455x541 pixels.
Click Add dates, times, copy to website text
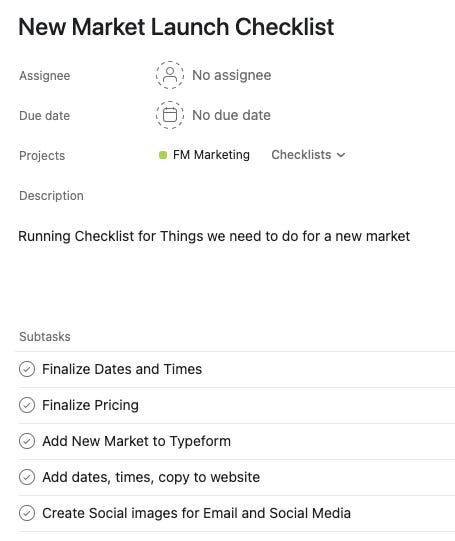(x=151, y=477)
